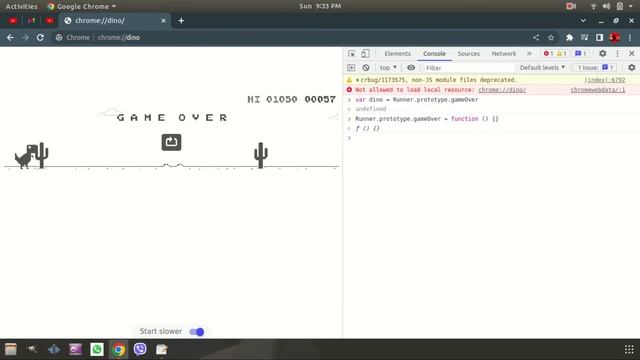Show Applications grid button
The width and height of the screenshot is (640, 360).
coord(629,349)
